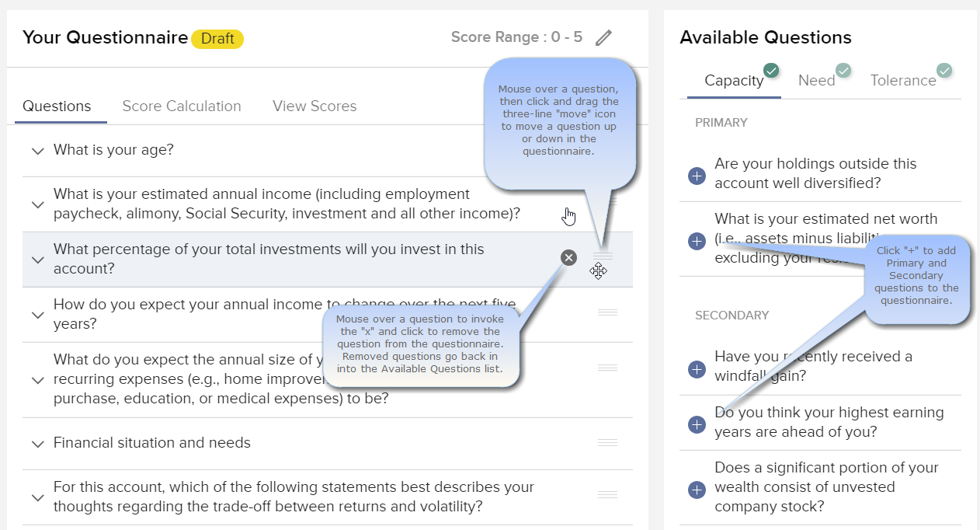The image size is (980, 530).
Task: Click move handle on total investments question
Action: (603, 256)
